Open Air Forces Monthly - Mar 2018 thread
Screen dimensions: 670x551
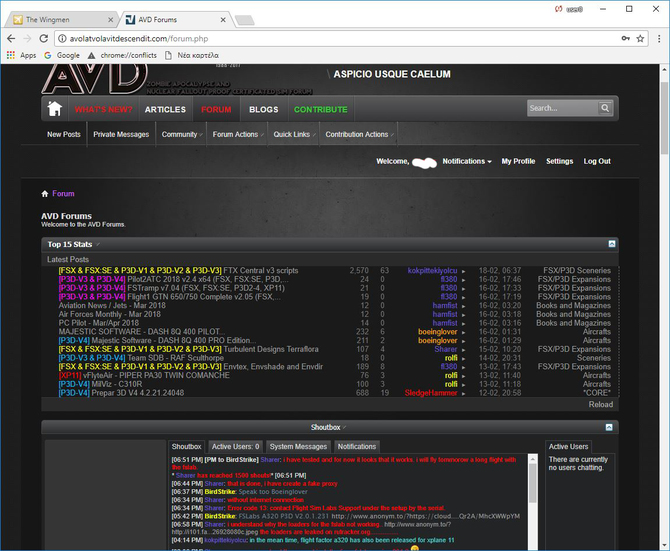[109, 314]
